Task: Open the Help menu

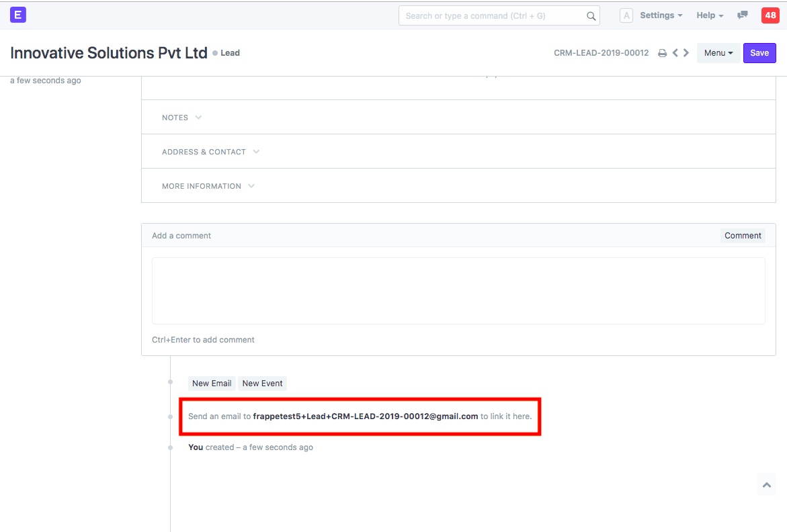Action: (x=709, y=15)
